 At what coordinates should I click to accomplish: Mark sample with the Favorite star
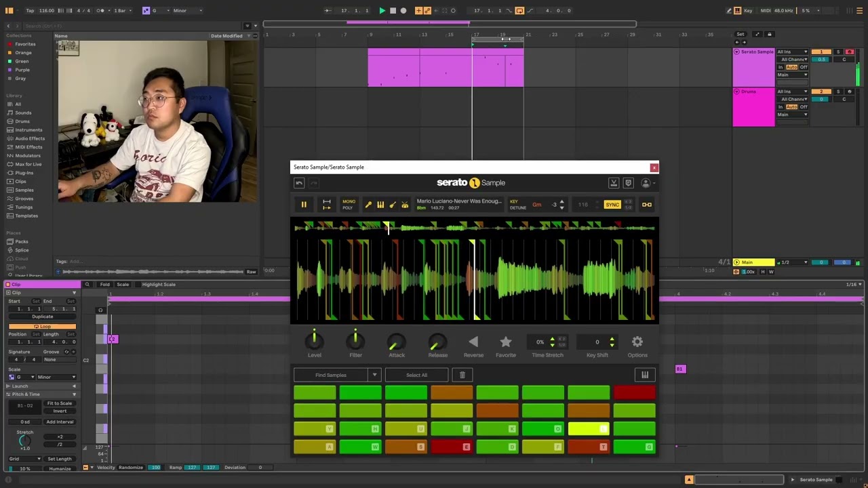tap(505, 342)
